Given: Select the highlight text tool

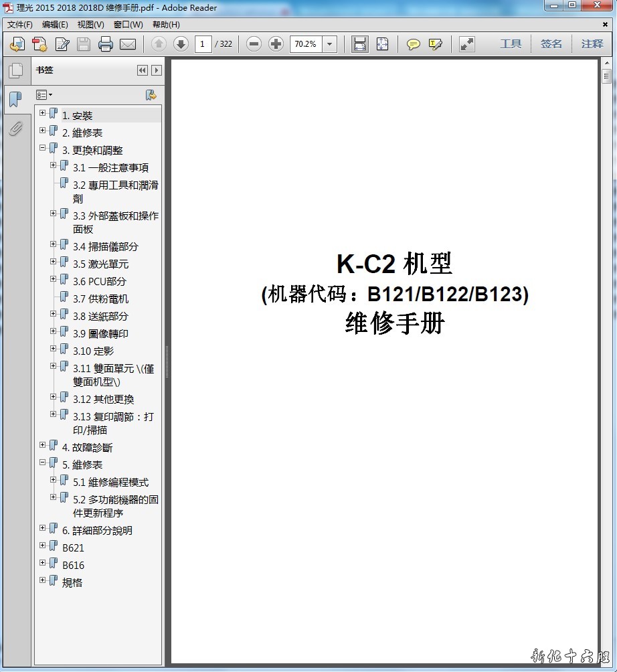Looking at the screenshot, I should point(436,44).
